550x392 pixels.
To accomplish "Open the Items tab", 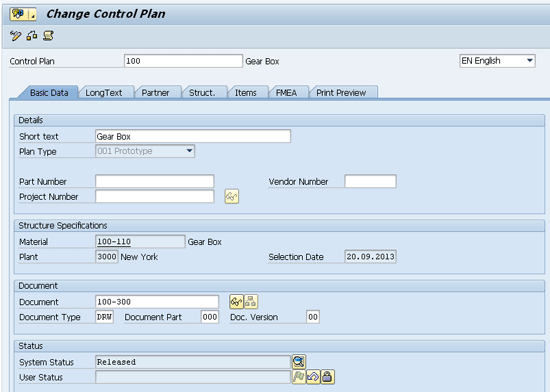I will [246, 93].
